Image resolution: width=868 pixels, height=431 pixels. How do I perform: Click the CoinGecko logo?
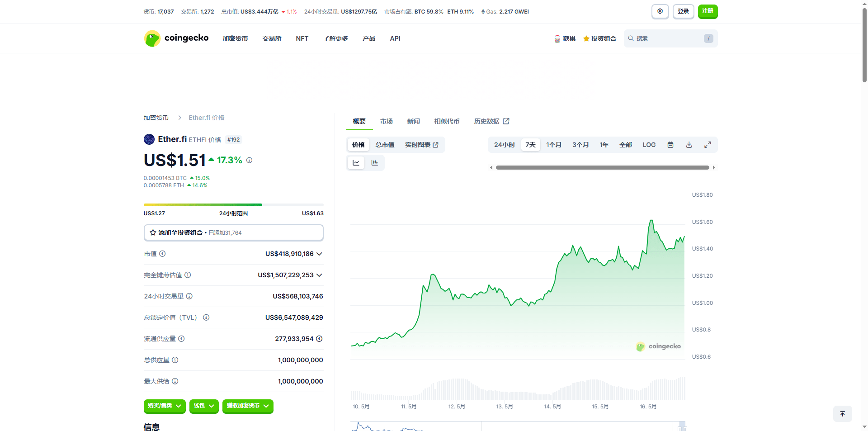[x=176, y=38]
